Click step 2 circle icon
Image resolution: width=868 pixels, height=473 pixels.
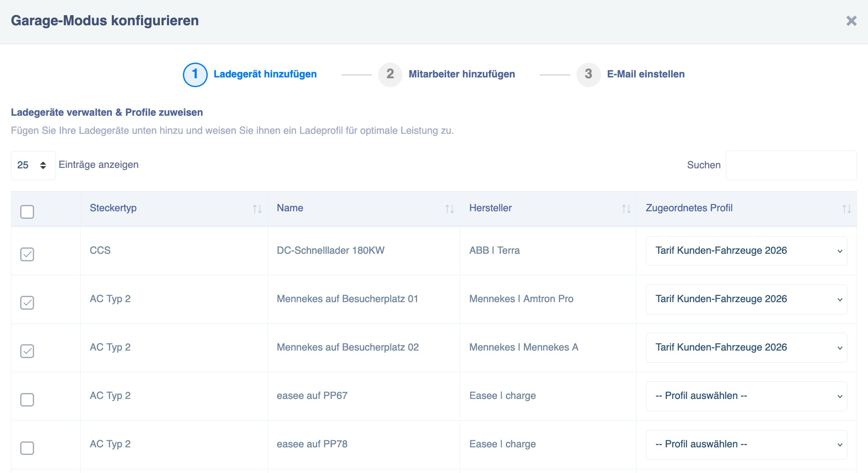coord(390,74)
